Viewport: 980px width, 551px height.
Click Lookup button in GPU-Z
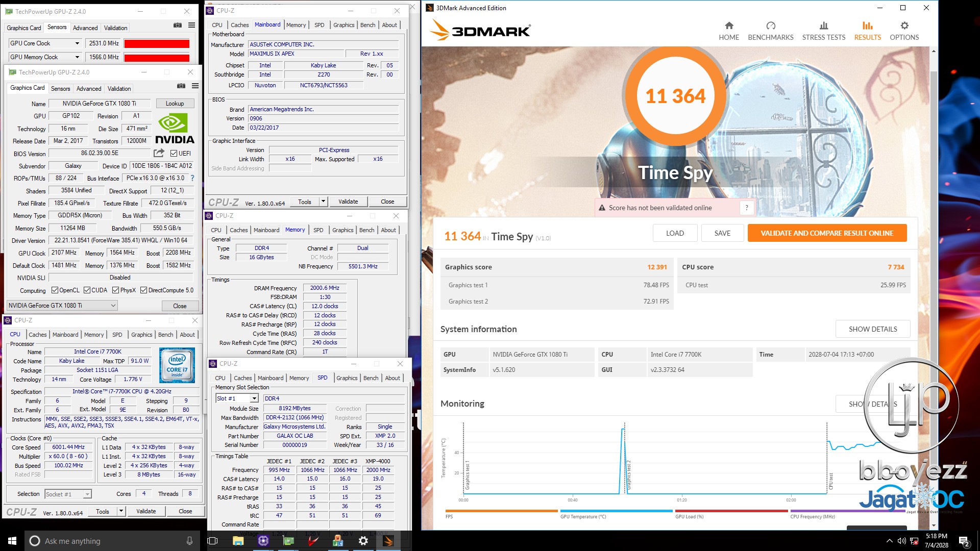click(175, 104)
